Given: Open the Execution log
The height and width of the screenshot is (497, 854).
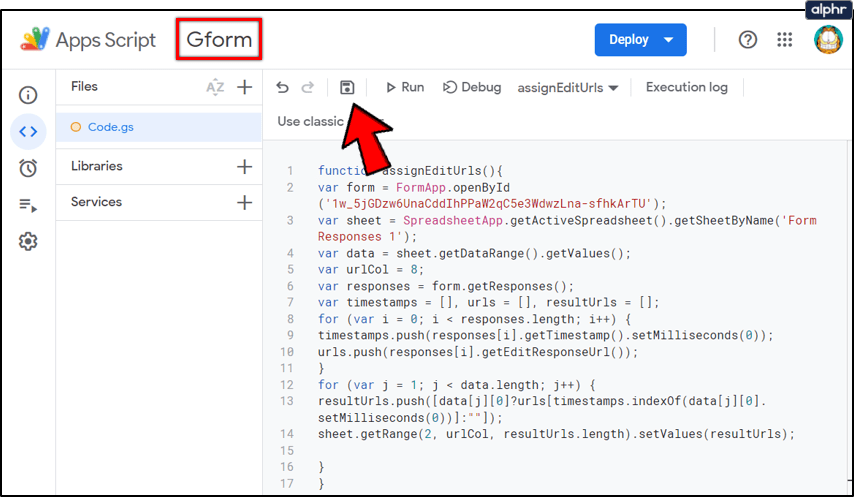Looking at the screenshot, I should (686, 87).
